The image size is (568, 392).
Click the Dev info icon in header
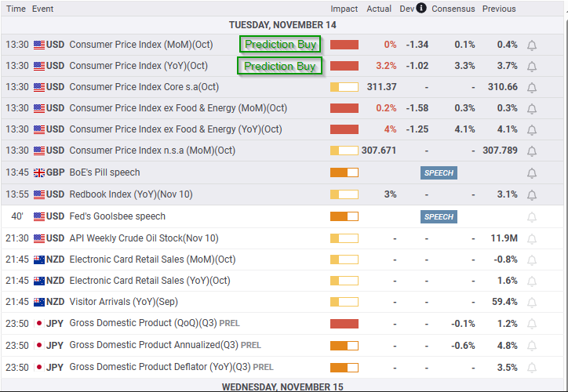pyautogui.click(x=421, y=8)
